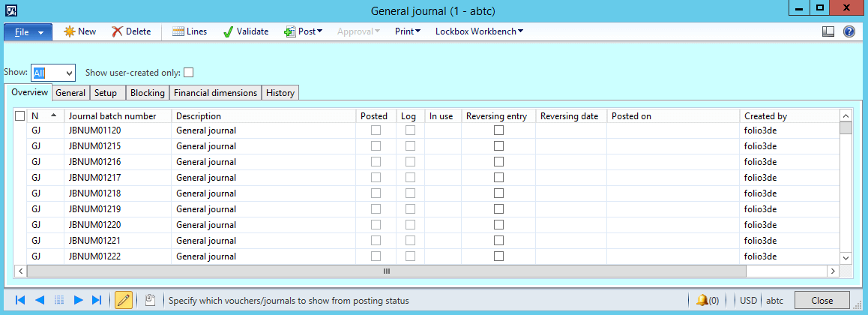The height and width of the screenshot is (315, 868).
Task: Click Reversing entry column header
Action: point(498,116)
